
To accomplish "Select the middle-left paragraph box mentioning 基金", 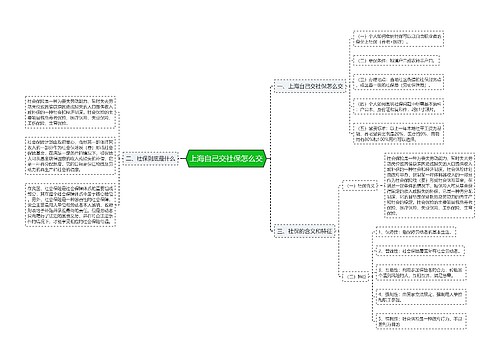I will pyautogui.click(x=70, y=156).
